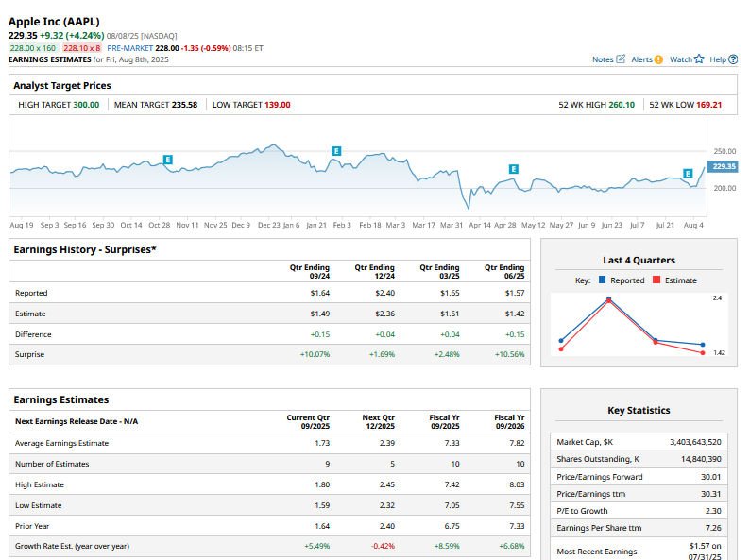The width and height of the screenshot is (750, 560).
Task: Click the red Estimate legend swatch
Action: pyautogui.click(x=656, y=280)
